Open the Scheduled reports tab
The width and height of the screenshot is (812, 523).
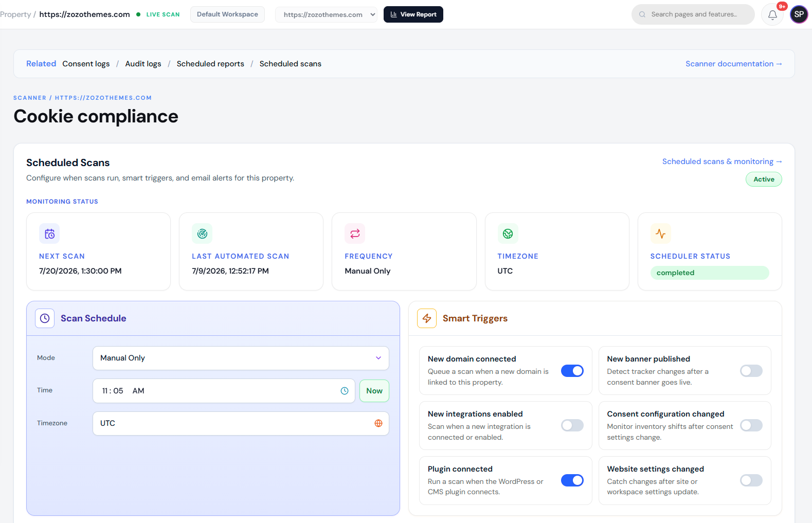210,64
